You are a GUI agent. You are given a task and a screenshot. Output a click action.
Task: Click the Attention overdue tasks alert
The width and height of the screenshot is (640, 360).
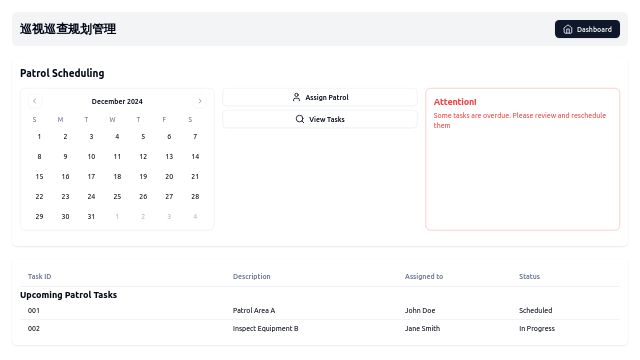(x=522, y=159)
